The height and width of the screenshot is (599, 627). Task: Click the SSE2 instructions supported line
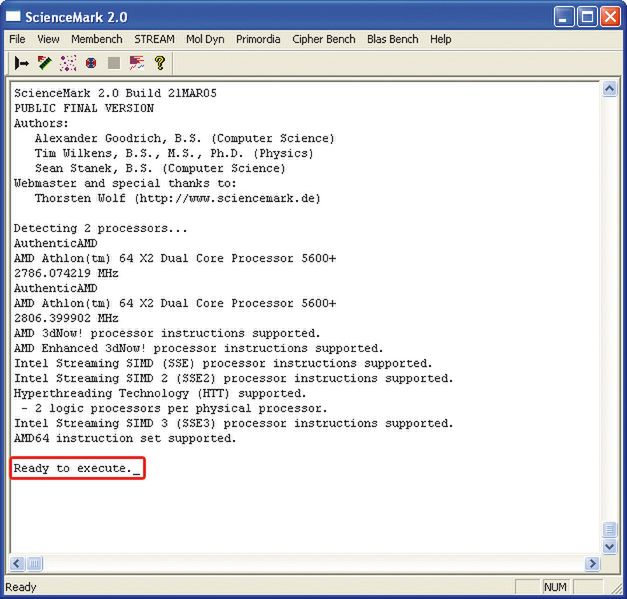click(x=234, y=378)
